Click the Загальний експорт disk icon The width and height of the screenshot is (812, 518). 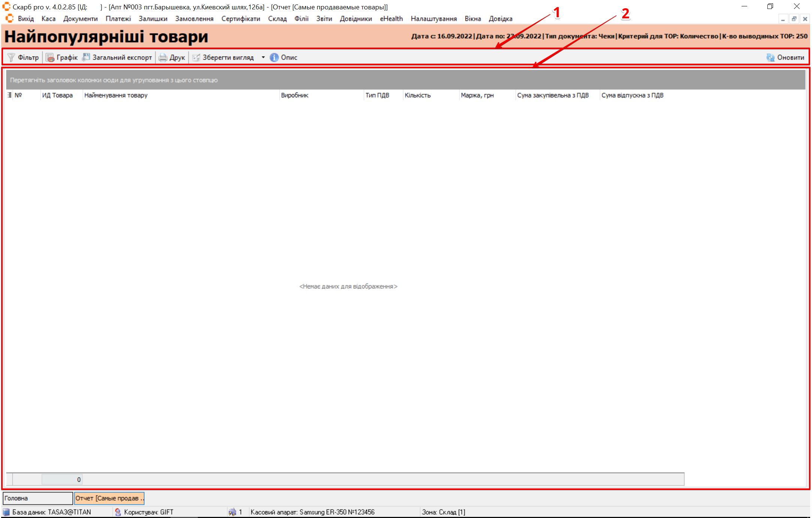(86, 57)
